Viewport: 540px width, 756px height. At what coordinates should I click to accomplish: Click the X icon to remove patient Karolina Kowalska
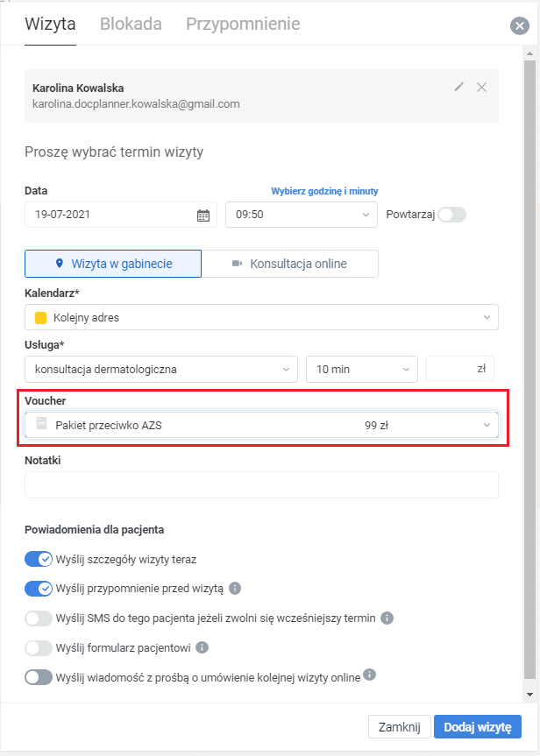(480, 87)
